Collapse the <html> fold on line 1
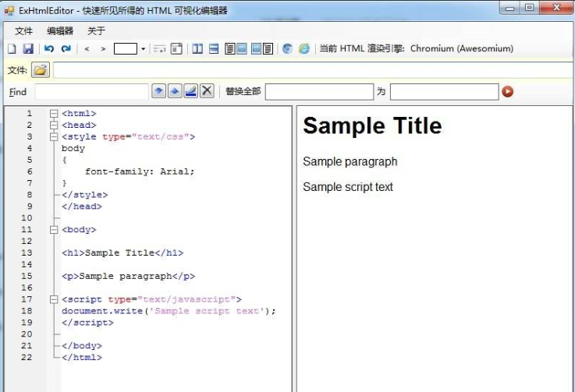Screen dimensions: 575x392 [x=54, y=114]
